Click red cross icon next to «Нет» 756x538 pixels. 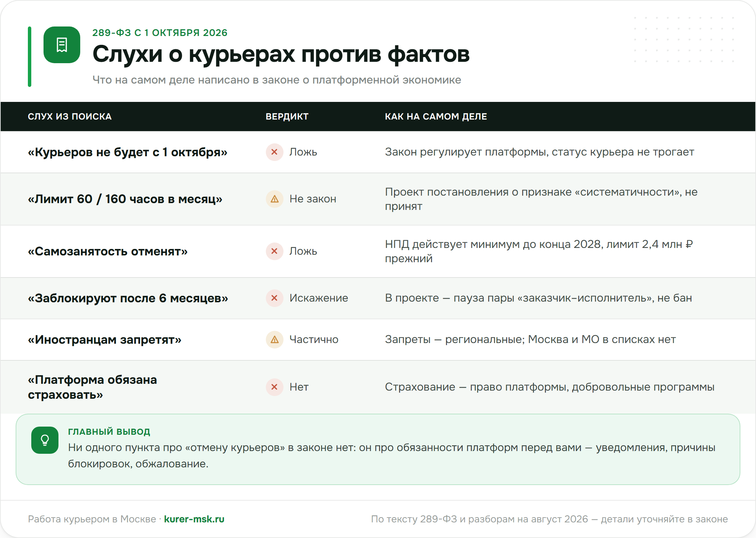(x=275, y=387)
